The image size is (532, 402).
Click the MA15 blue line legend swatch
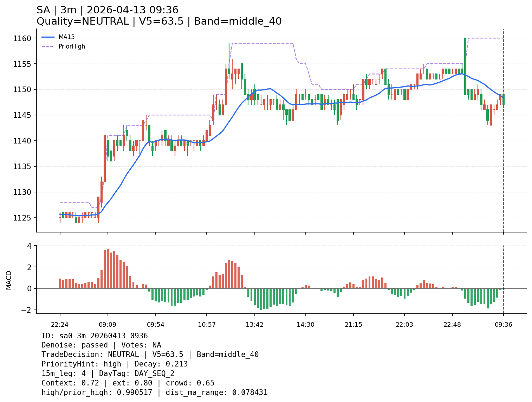click(48, 37)
